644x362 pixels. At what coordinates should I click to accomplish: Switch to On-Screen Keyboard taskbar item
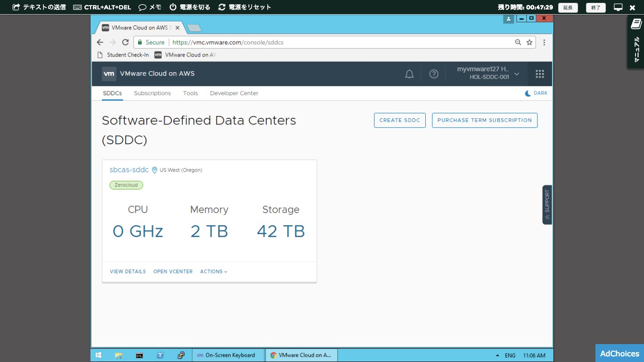pos(229,355)
